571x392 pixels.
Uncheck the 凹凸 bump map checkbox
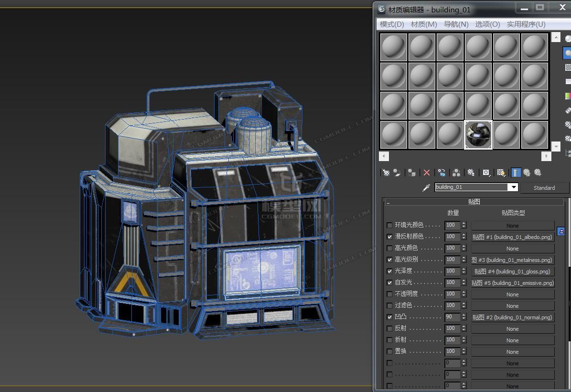pos(389,317)
